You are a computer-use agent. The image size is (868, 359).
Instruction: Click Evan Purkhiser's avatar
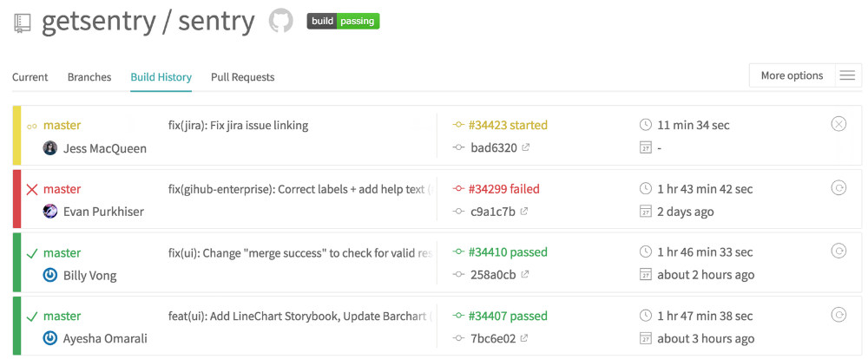(50, 212)
